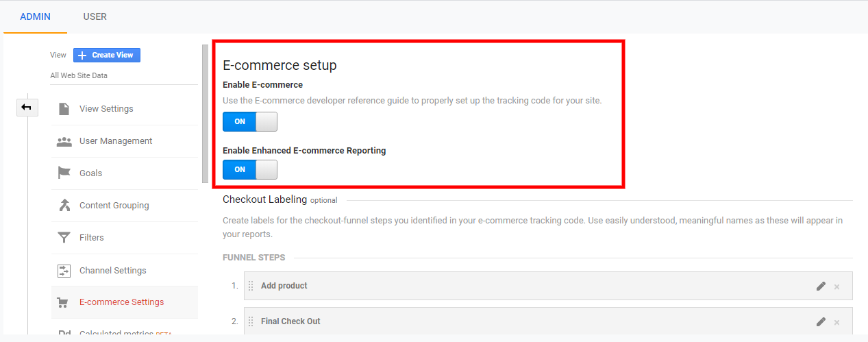Toggle Enhanced E-commerce Reporting switch
This screenshot has width=868, height=342.
pos(250,169)
